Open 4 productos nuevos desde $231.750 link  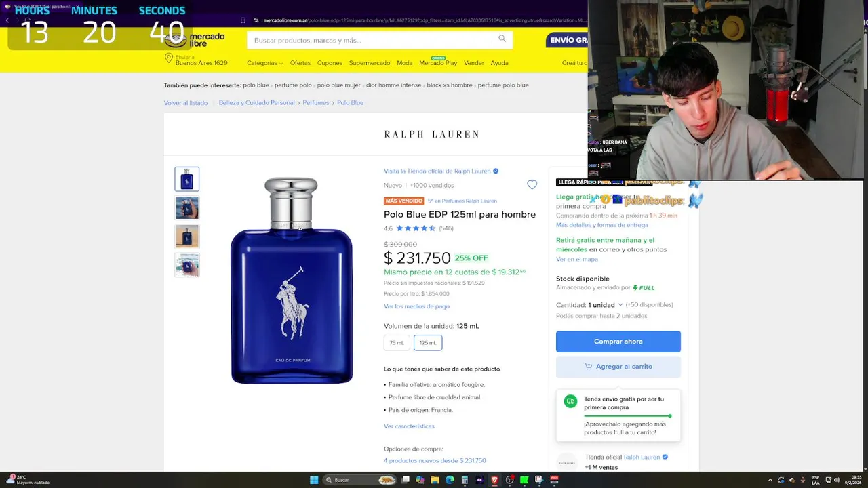(x=435, y=461)
